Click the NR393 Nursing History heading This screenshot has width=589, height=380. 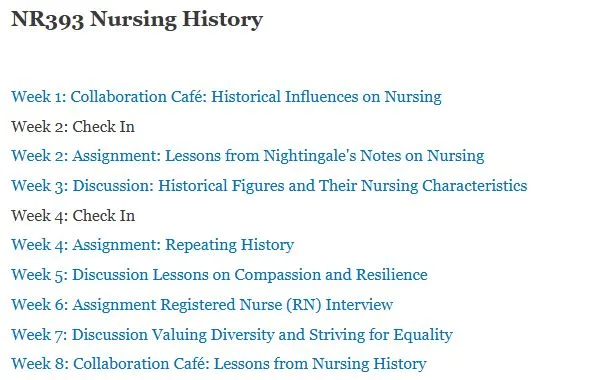(x=137, y=20)
